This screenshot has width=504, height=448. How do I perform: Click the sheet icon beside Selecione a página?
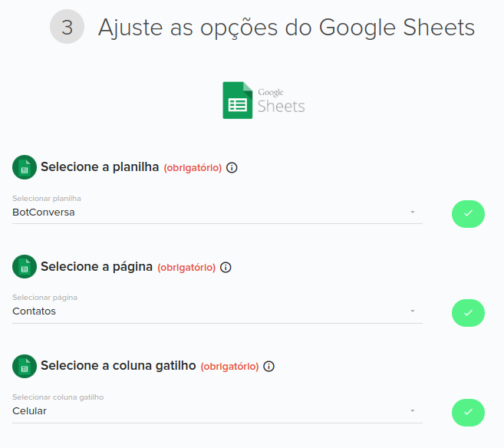pos(25,267)
